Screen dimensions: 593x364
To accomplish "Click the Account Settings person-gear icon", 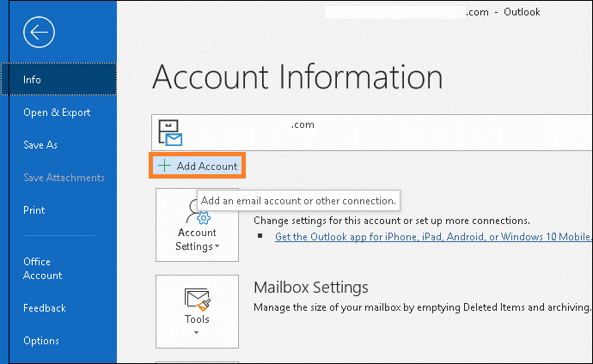I will tap(198, 211).
